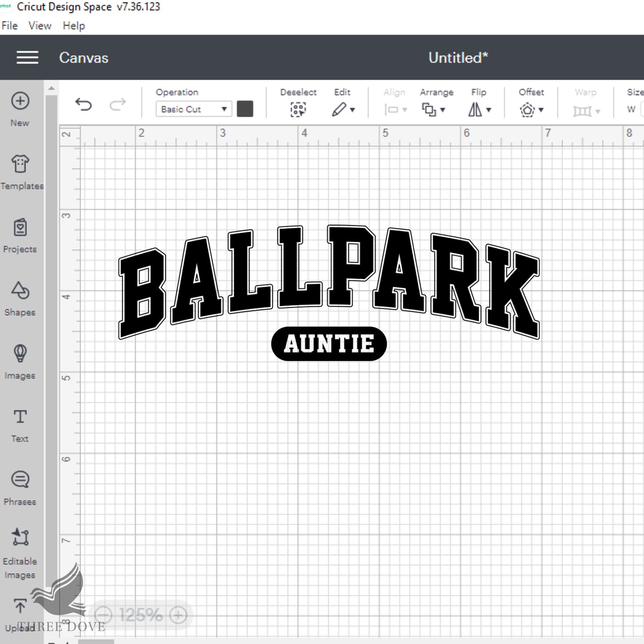Click the Offset icon
Viewport: 644px width, 644px height.
(527, 110)
